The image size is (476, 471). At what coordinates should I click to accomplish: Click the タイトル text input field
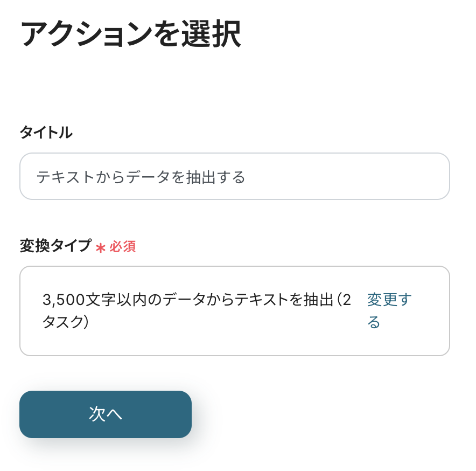click(x=234, y=177)
